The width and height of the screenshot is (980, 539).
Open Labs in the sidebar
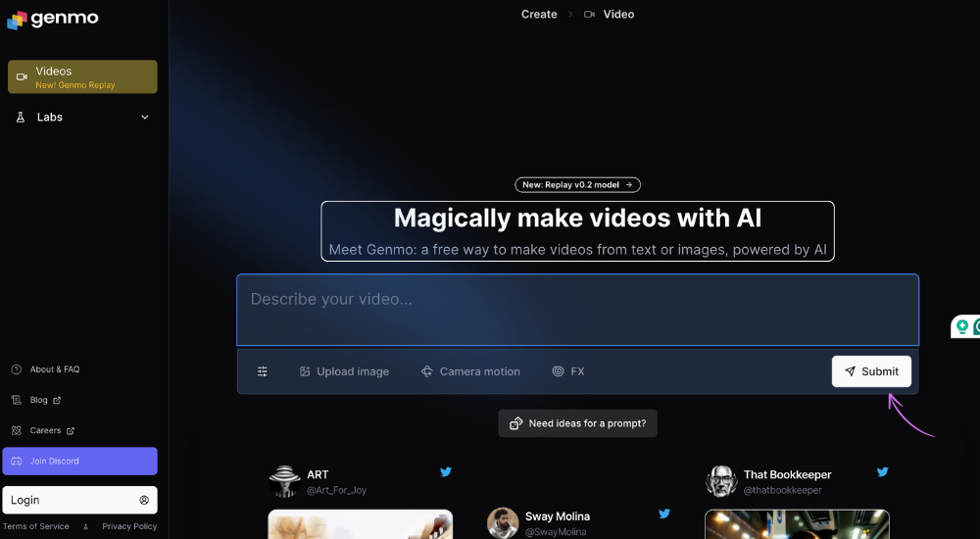coord(82,117)
